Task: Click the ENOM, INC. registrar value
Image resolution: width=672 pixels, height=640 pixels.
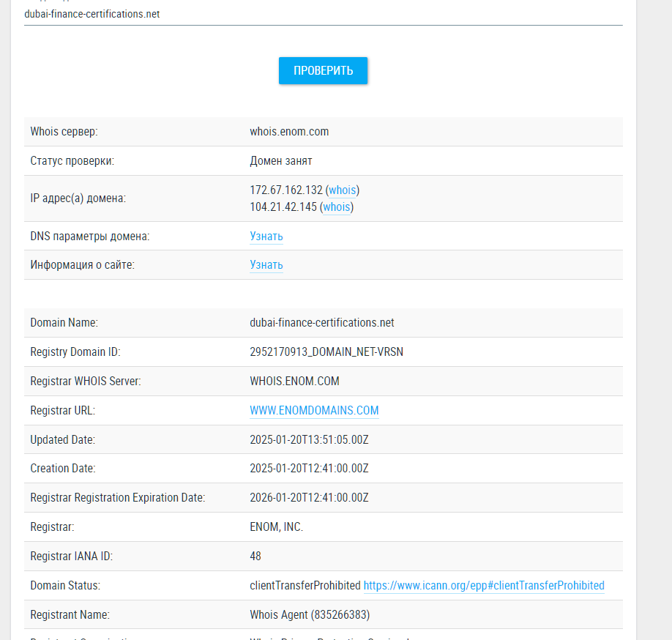Action: (277, 526)
